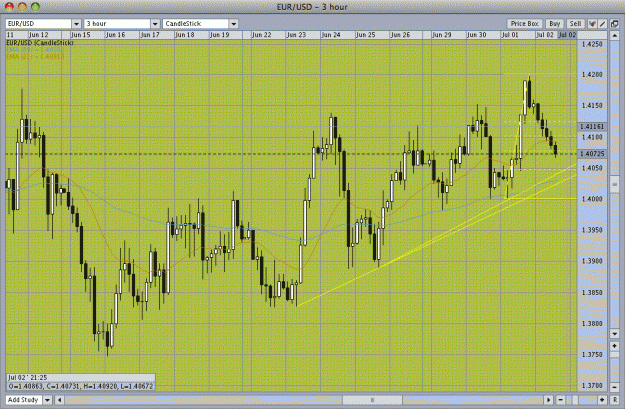The height and width of the screenshot is (409, 625).
Task: Click the R reset button
Action: [614, 399]
